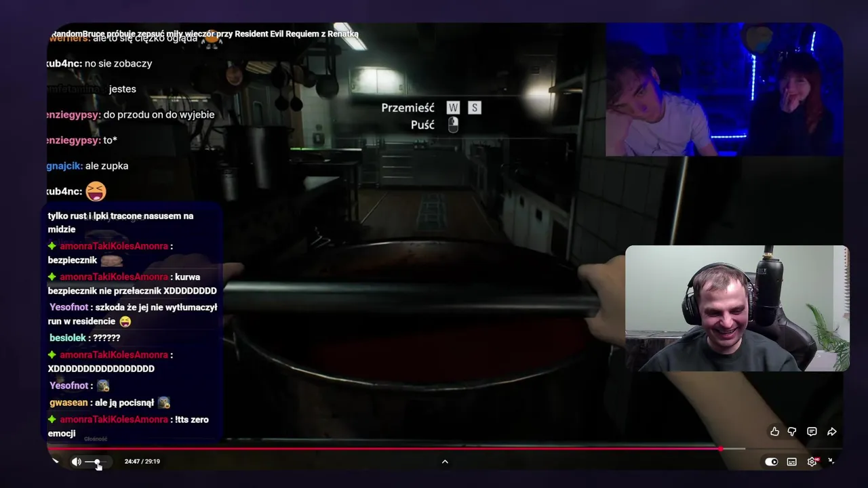Click the top-right webcam with two people
868x488 pixels.
click(724, 90)
